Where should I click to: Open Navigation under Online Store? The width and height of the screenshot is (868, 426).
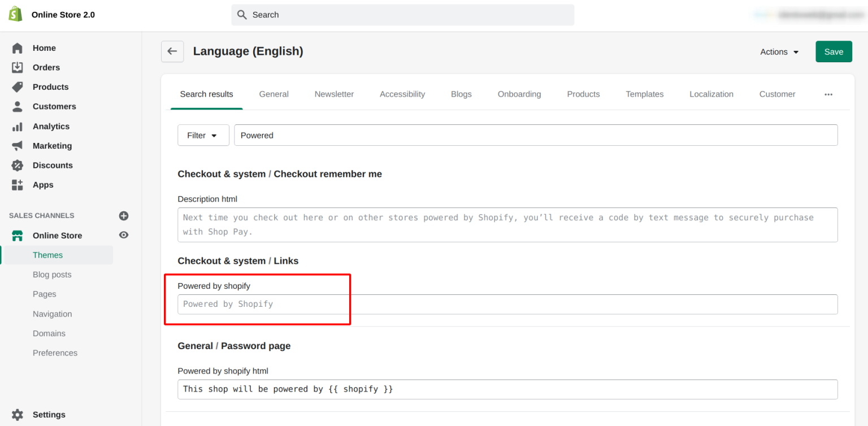click(52, 314)
